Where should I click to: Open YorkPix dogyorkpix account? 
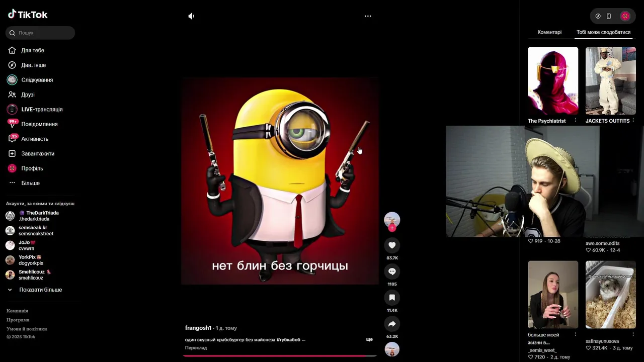click(31, 260)
